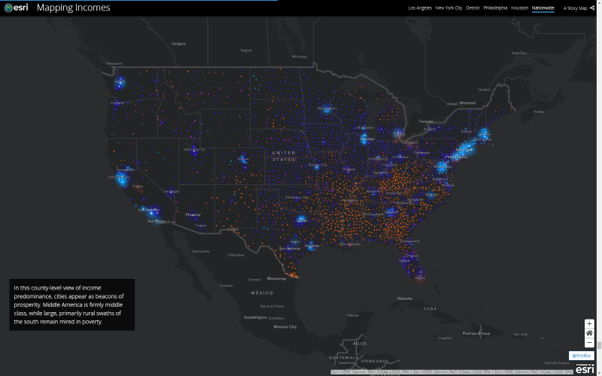Click the page vertical scrollbar thumb
602x376 pixels.
point(599,346)
